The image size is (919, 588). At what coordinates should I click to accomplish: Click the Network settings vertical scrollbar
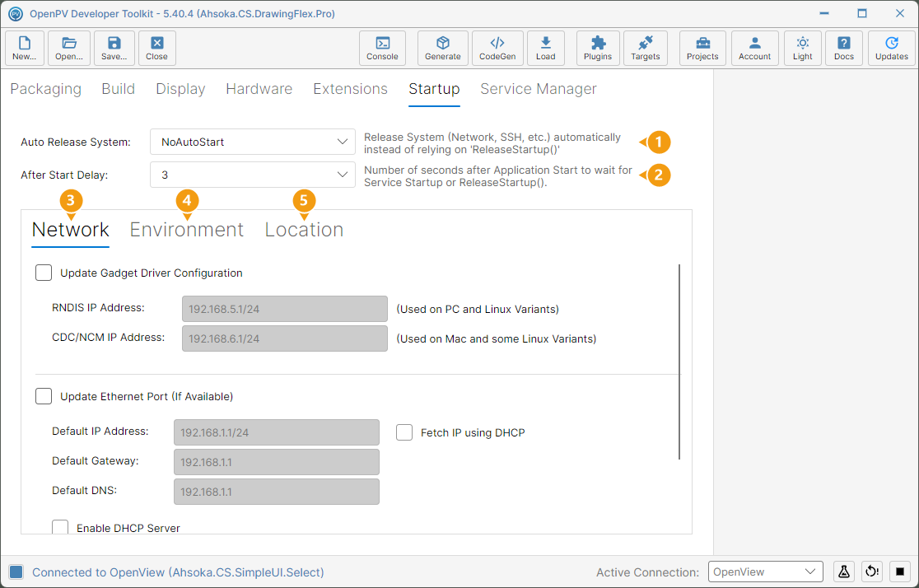[x=680, y=362]
